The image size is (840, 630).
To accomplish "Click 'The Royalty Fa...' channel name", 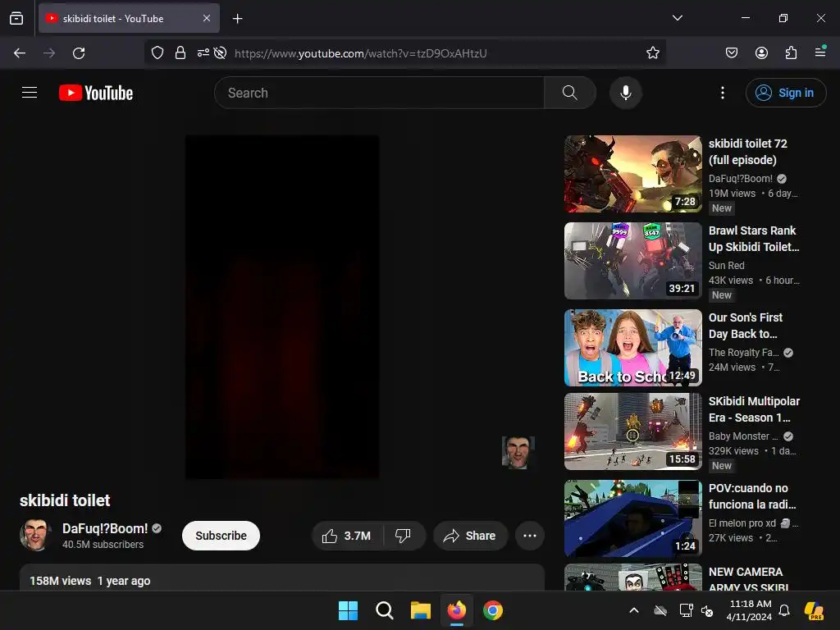I will tap(743, 353).
